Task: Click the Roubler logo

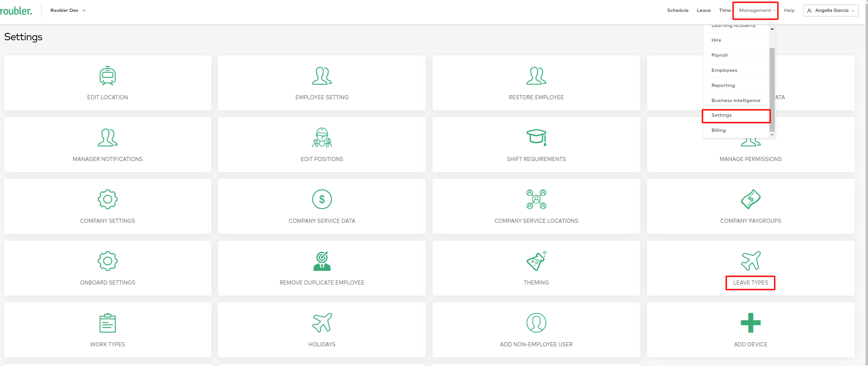Action: click(x=16, y=11)
